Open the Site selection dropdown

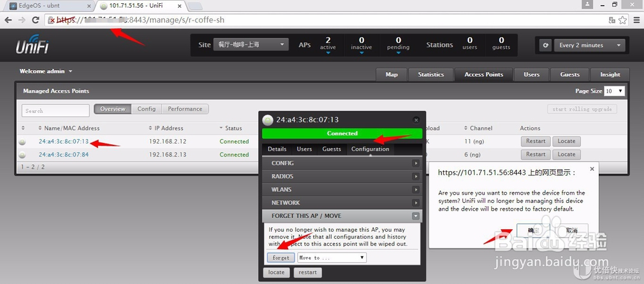(x=251, y=45)
